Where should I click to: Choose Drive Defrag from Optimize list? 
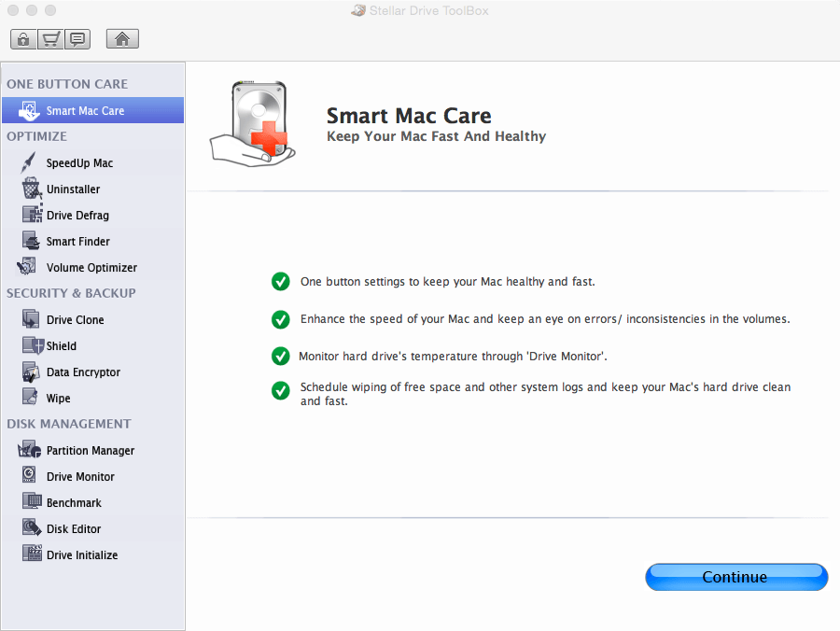(x=77, y=216)
